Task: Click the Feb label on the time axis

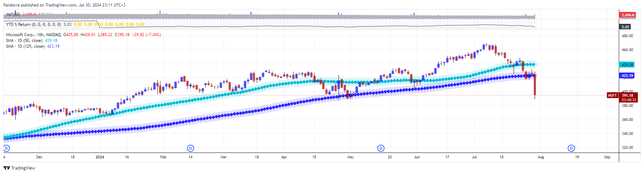Action: click(x=163, y=157)
